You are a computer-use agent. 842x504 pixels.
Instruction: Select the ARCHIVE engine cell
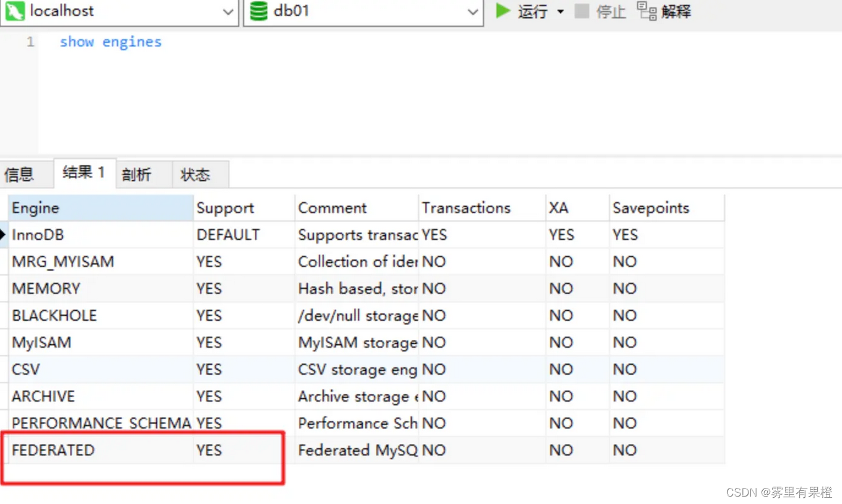click(x=101, y=396)
